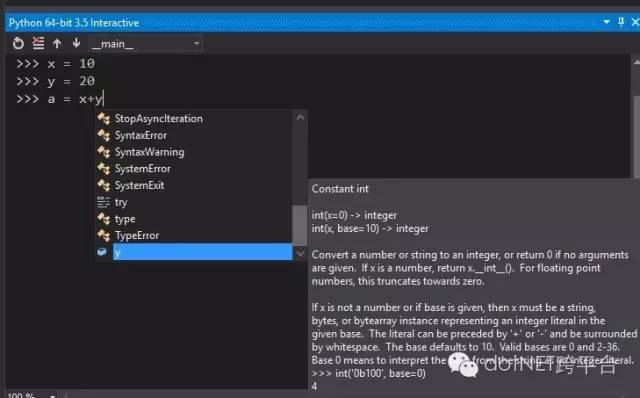Close the Python Interactive panel
Viewport: 640px width, 398px height.
pos(635,22)
